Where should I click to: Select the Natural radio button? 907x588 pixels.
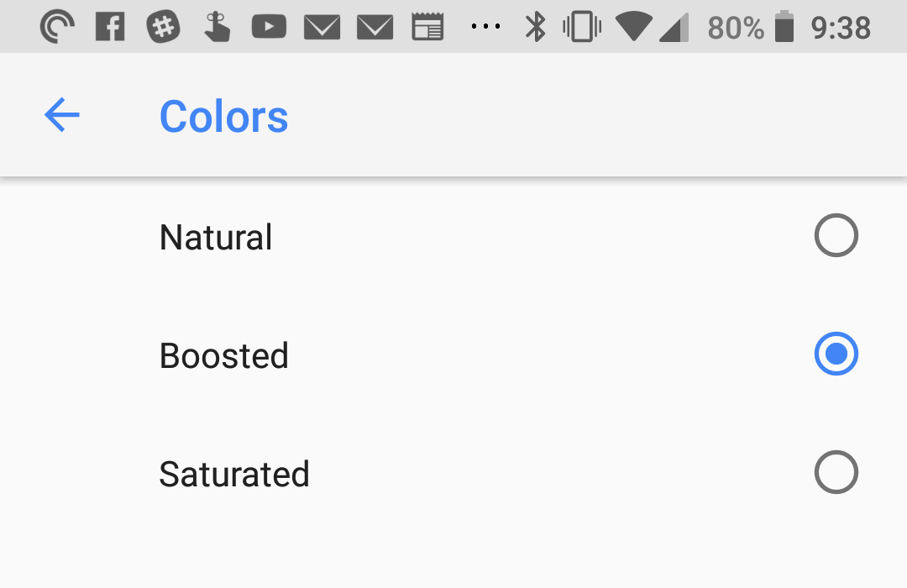[x=836, y=235]
